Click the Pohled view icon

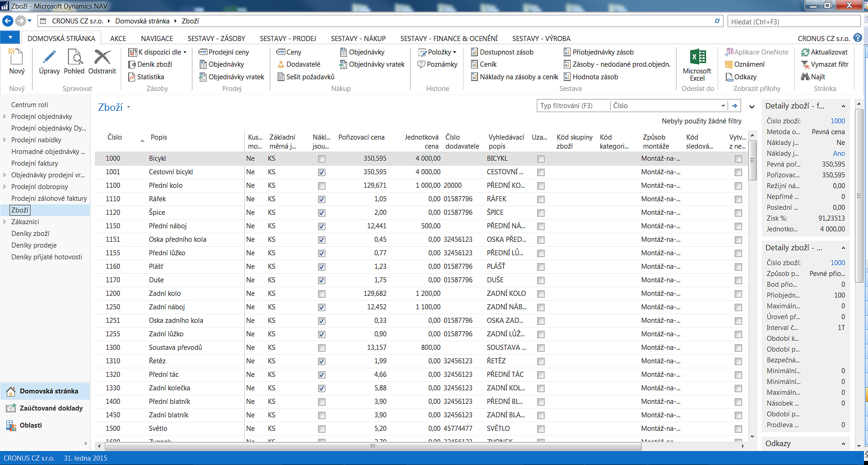(74, 58)
